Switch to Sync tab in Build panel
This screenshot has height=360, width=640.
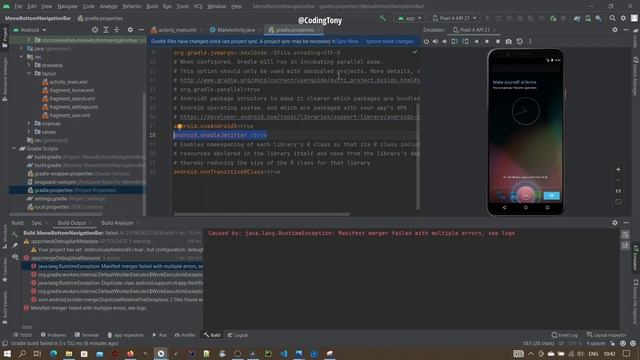pyautogui.click(x=37, y=223)
